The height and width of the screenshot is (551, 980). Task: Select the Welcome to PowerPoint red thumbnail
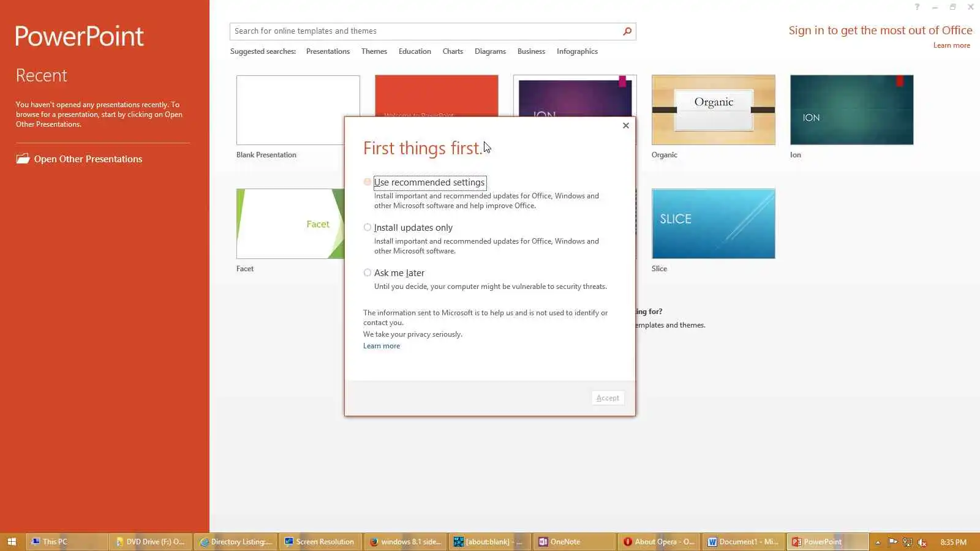point(437,96)
